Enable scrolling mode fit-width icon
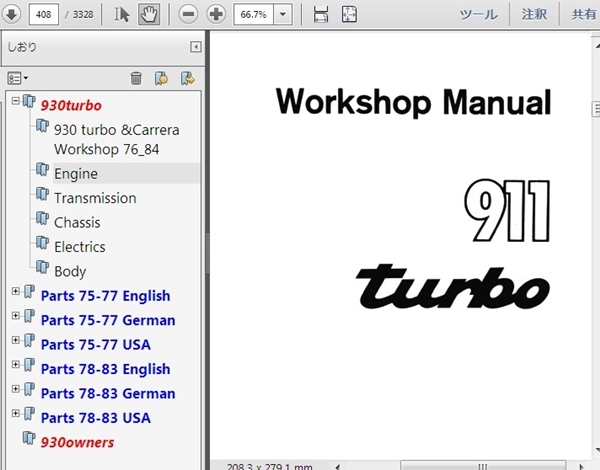Image resolution: width=600 pixels, height=470 pixels. (321, 15)
